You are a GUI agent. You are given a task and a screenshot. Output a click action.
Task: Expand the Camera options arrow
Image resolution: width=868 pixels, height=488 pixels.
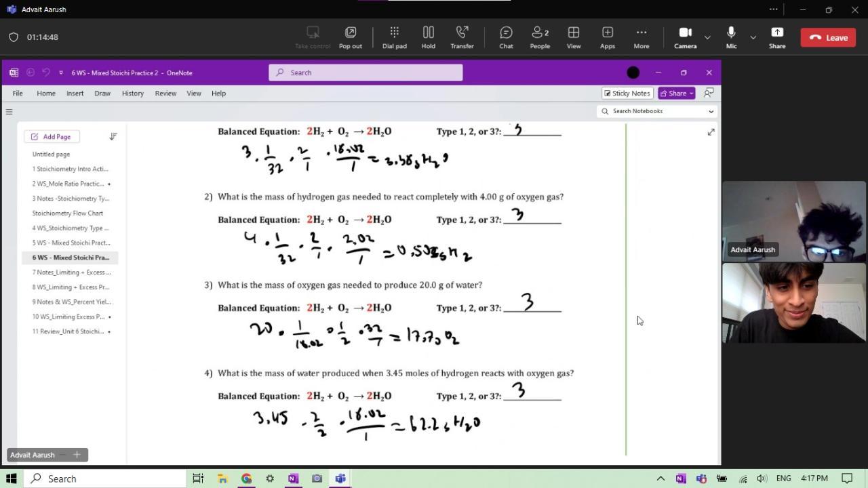(x=707, y=37)
